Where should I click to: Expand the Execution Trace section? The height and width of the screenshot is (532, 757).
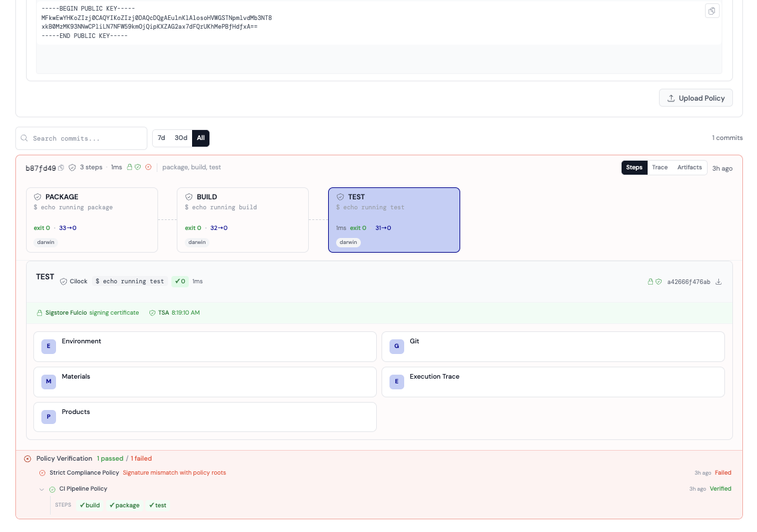click(x=553, y=382)
